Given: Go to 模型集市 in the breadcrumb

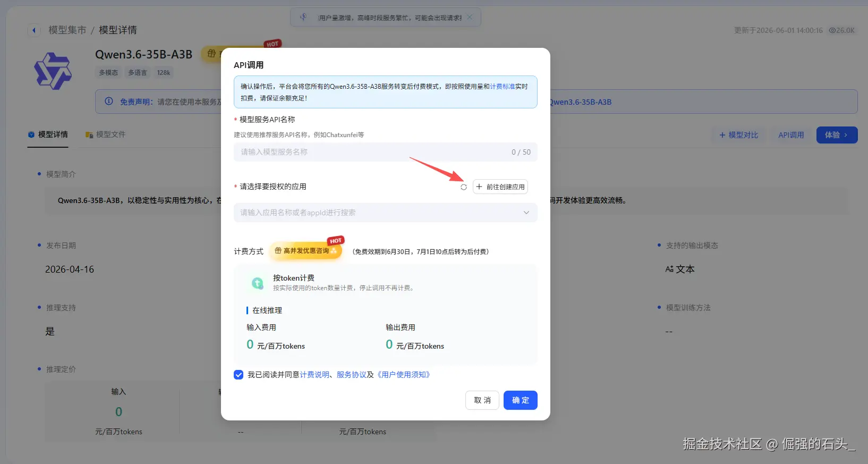Looking at the screenshot, I should 67,30.
